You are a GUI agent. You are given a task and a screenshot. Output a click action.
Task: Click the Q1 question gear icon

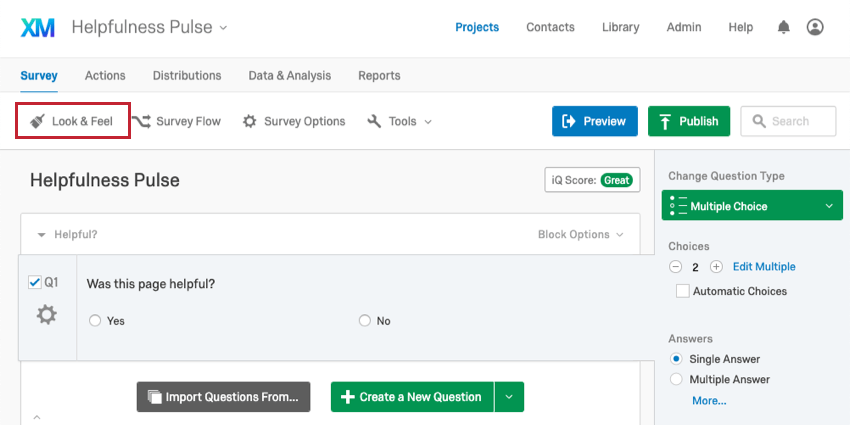[x=47, y=314]
